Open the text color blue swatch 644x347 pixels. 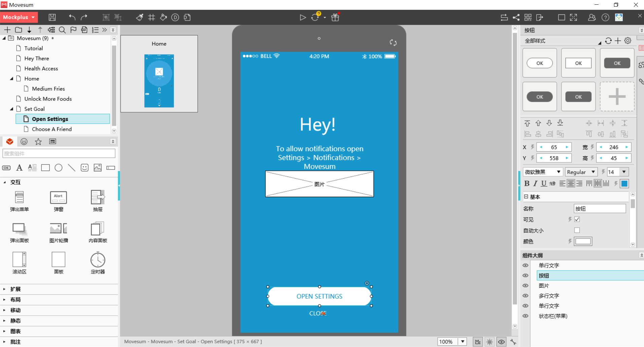pyautogui.click(x=624, y=184)
